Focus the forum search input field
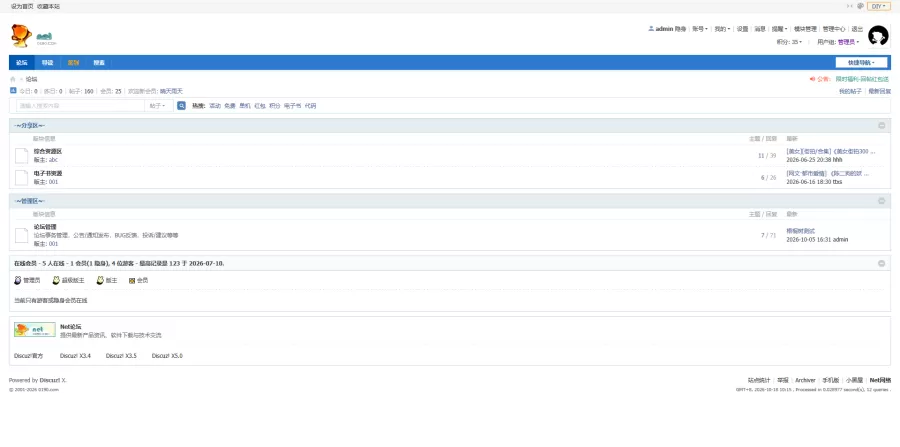Viewport: 900px width, 447px height. coord(80,106)
